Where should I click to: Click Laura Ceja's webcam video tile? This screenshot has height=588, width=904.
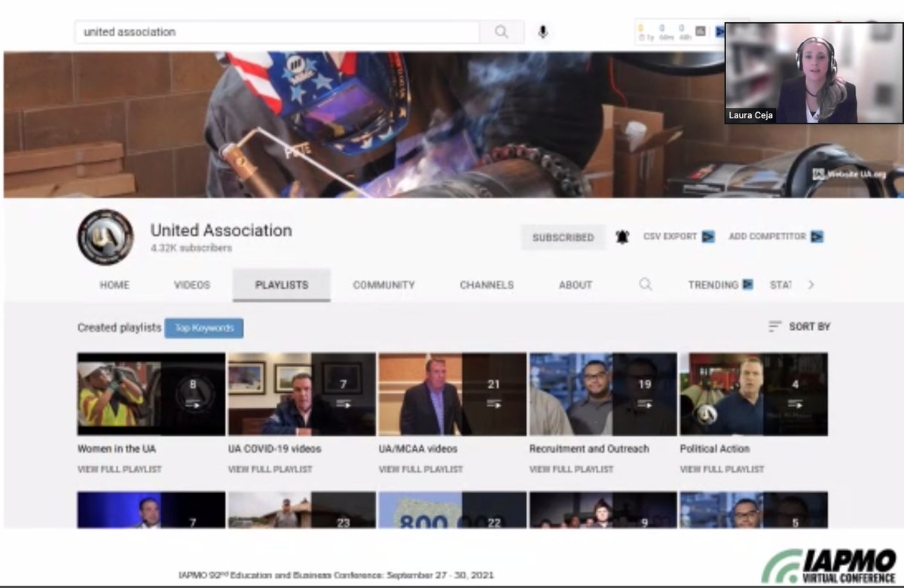pos(814,73)
